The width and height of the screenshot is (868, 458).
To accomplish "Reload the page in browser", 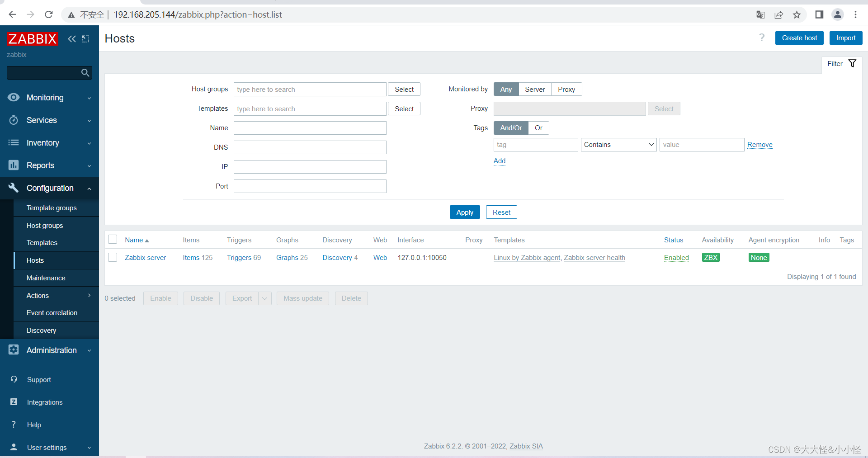I will tap(49, 14).
